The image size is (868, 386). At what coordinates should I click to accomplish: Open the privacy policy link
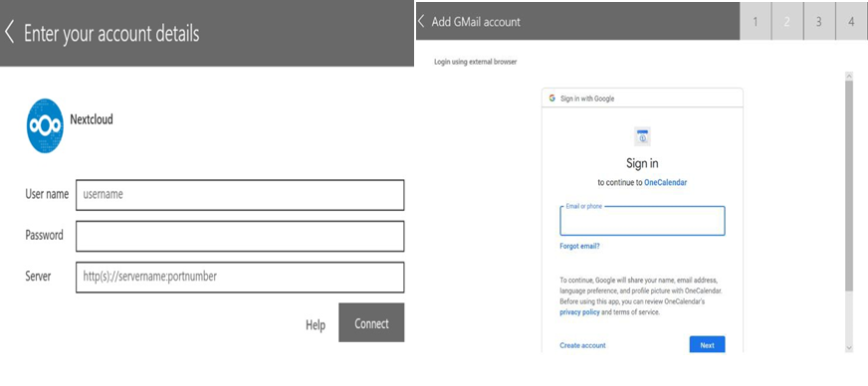pos(579,312)
